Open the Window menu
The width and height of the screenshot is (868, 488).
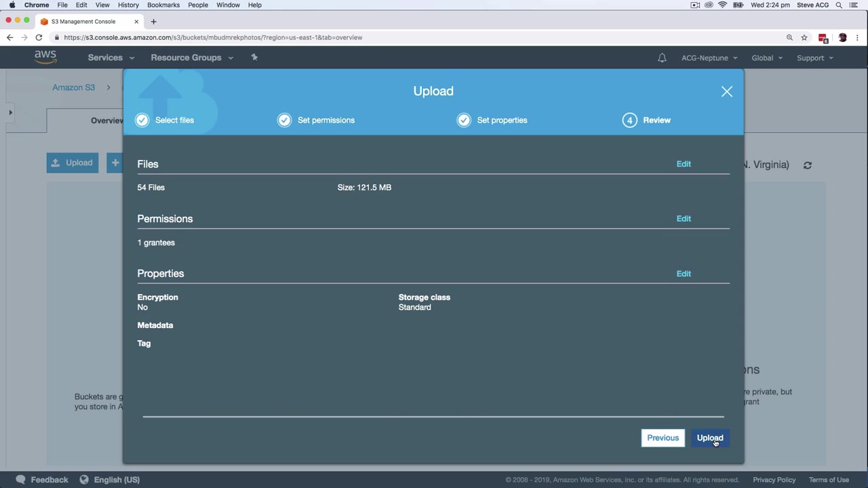pos(228,5)
